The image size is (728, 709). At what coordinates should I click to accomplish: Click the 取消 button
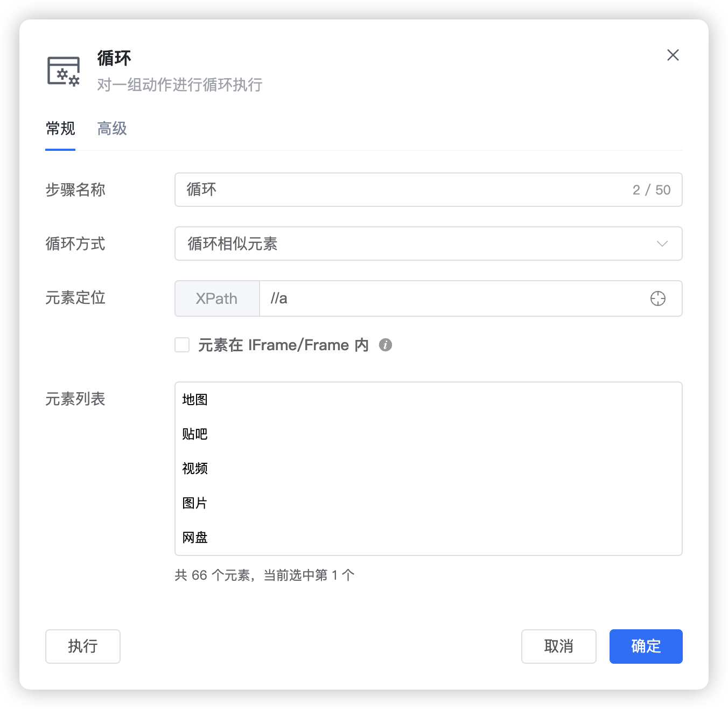(558, 647)
